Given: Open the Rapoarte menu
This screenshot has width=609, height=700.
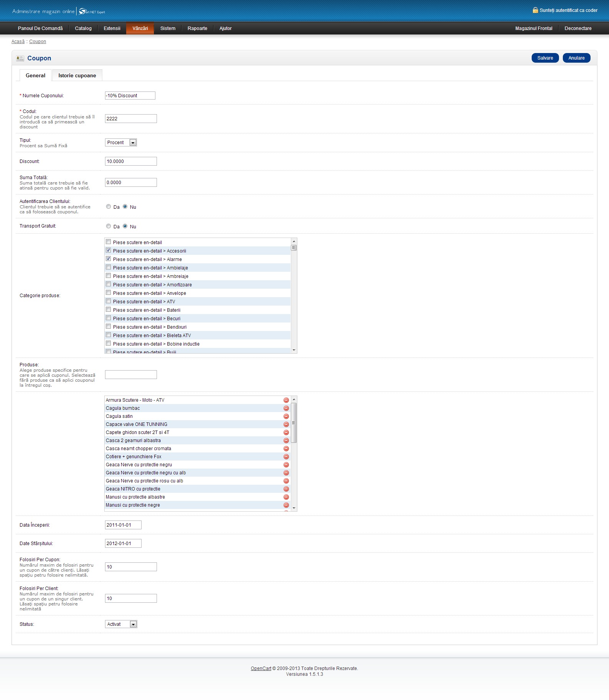Looking at the screenshot, I should (197, 28).
